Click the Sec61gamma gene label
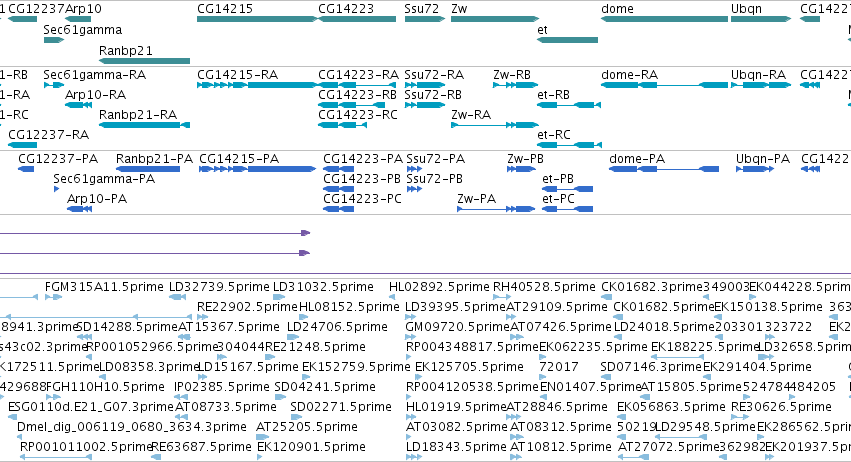Screen dimensions: 851x462 82,30
